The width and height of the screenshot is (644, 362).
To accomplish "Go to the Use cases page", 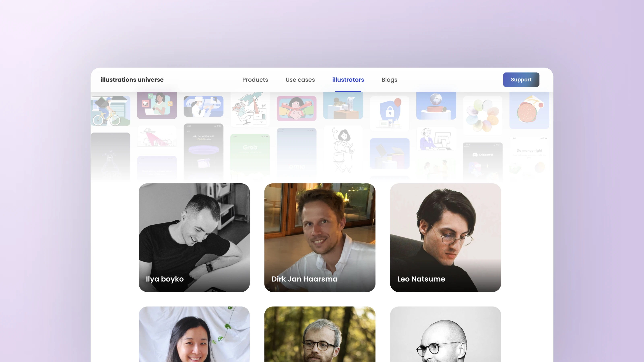I will (300, 80).
